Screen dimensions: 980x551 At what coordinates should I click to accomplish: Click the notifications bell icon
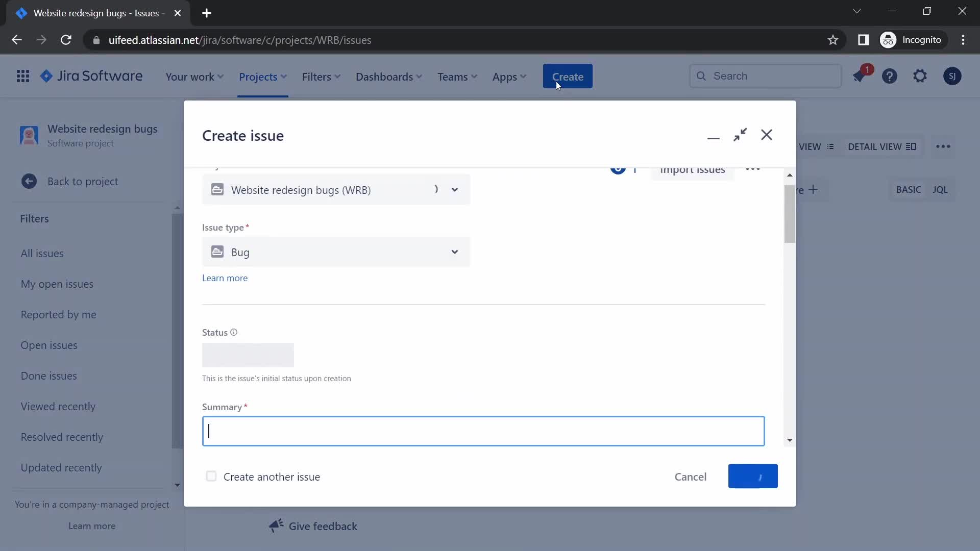[860, 76]
